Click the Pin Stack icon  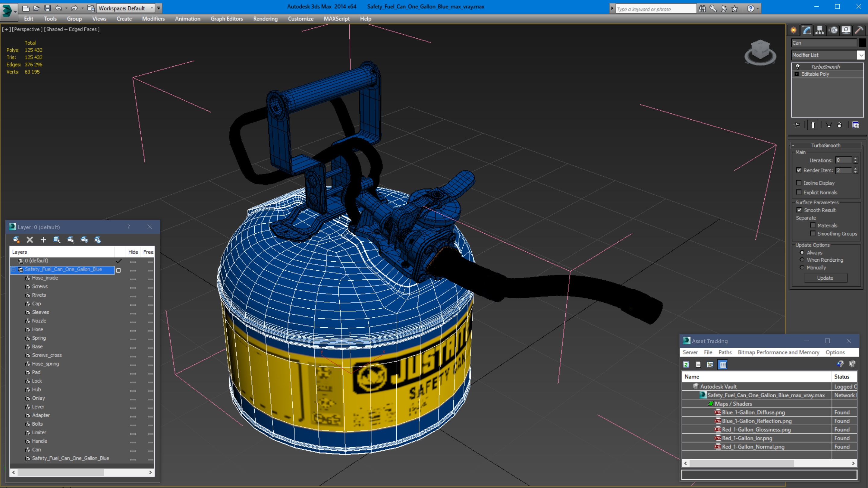797,125
